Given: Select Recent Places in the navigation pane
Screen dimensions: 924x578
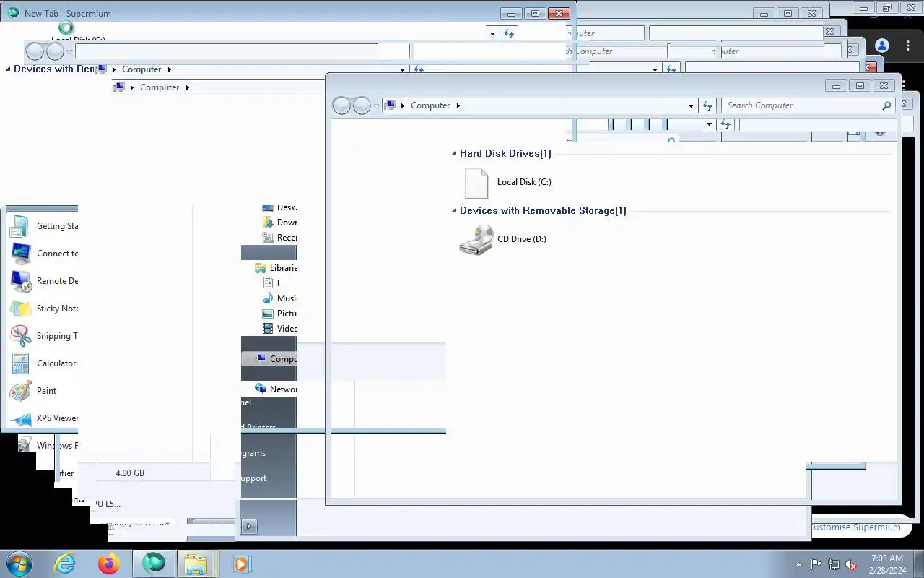Looking at the screenshot, I should pos(279,238).
